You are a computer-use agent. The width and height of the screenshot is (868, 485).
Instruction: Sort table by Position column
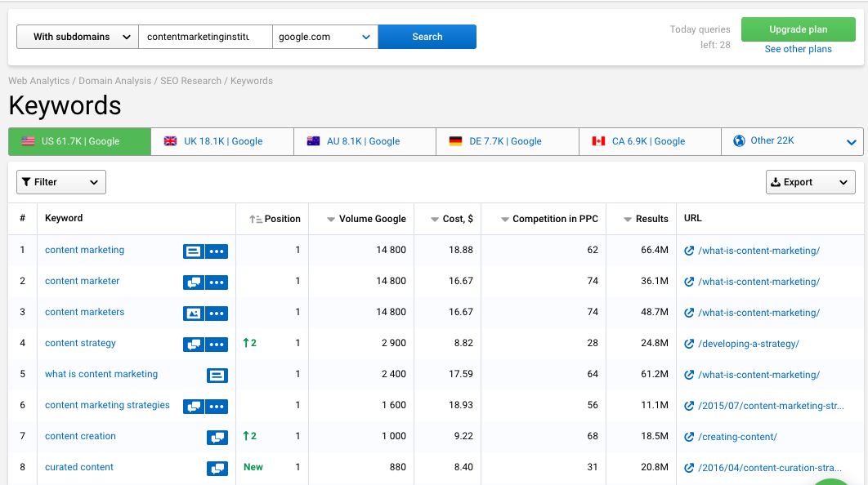[275, 219]
